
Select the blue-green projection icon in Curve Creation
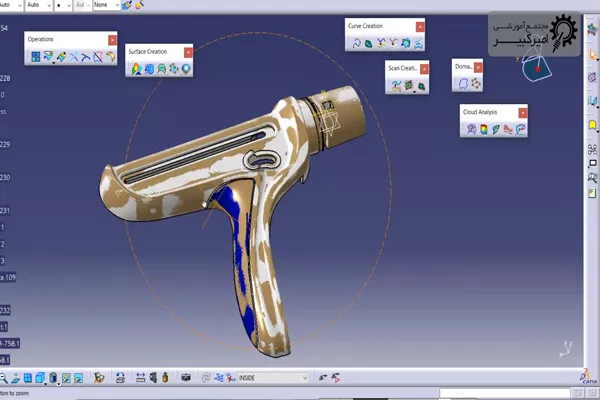click(406, 43)
